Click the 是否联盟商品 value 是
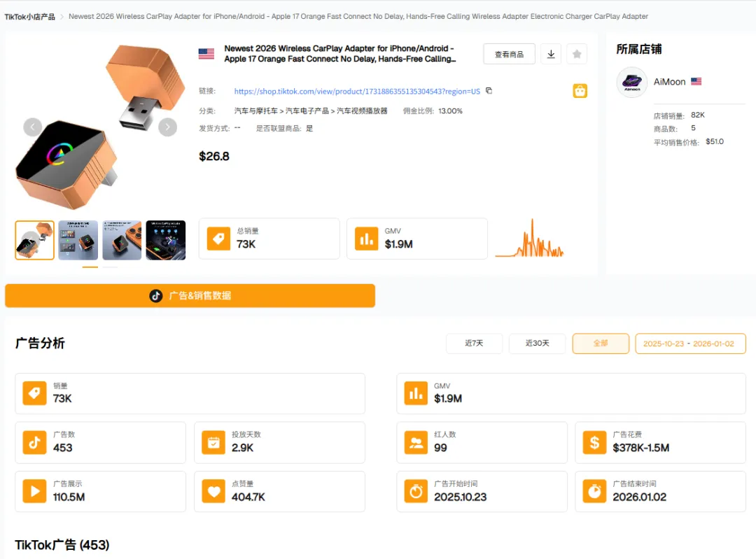The image size is (756, 559). click(309, 128)
